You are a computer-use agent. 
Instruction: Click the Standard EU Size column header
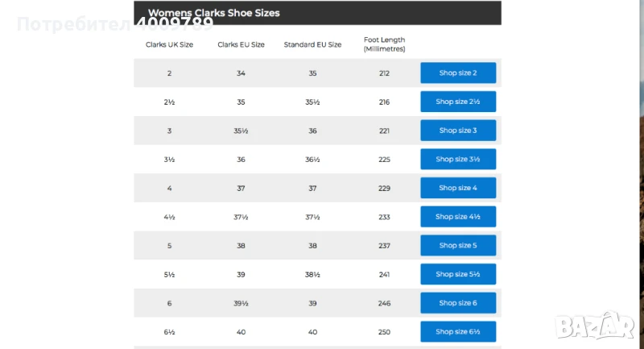pos(312,44)
